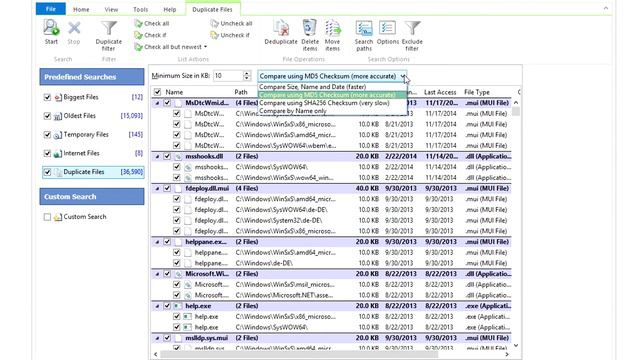Collapse the mslldp.sys.mui group
This screenshot has width=640, height=360.
pos(157,338)
